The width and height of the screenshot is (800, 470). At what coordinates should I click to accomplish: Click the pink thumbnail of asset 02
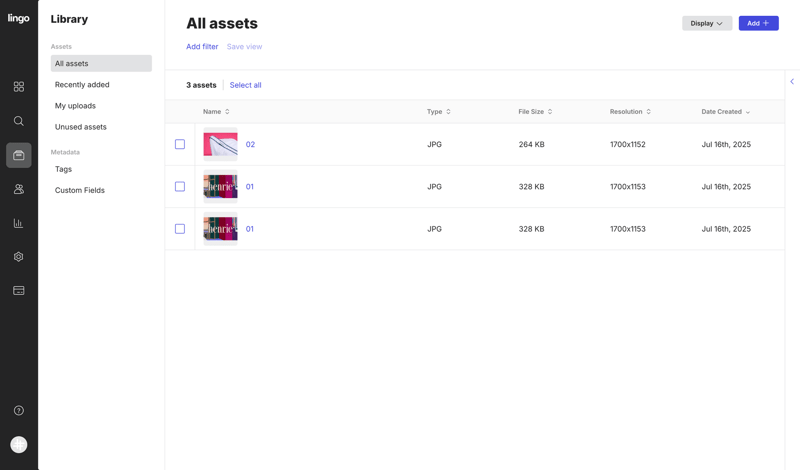pos(220,144)
